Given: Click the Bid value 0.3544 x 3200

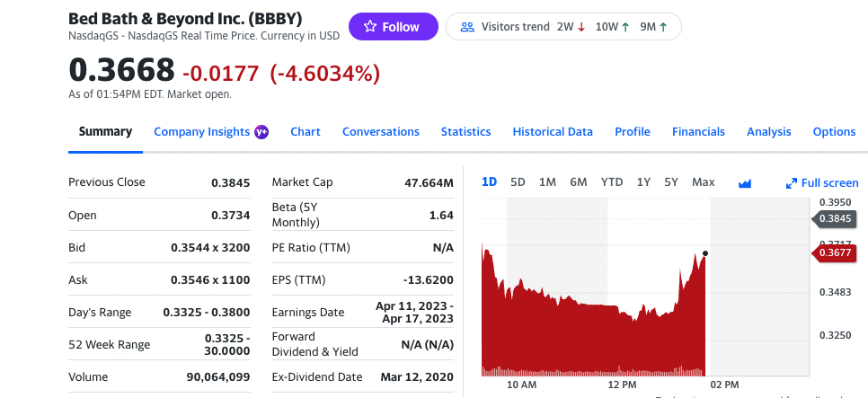Looking at the screenshot, I should click(210, 247).
